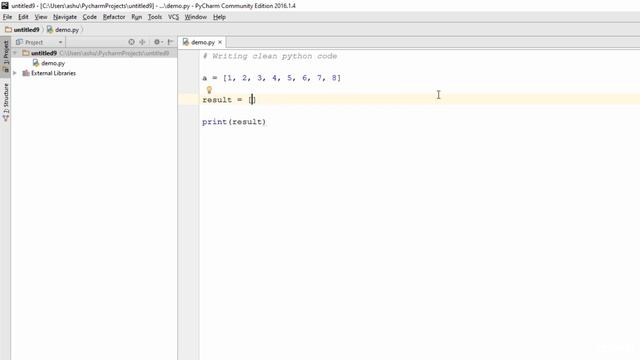Viewport: 640px width, 360px height.
Task: Open the Help menu
Action: pyautogui.click(x=219, y=17)
